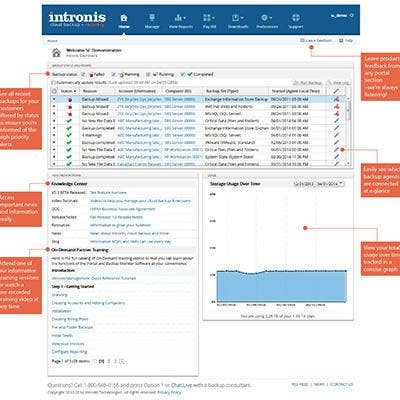Image resolution: width=400 pixels, height=400 pixels.
Task: Open the Help icon link
Action: tap(341, 40)
